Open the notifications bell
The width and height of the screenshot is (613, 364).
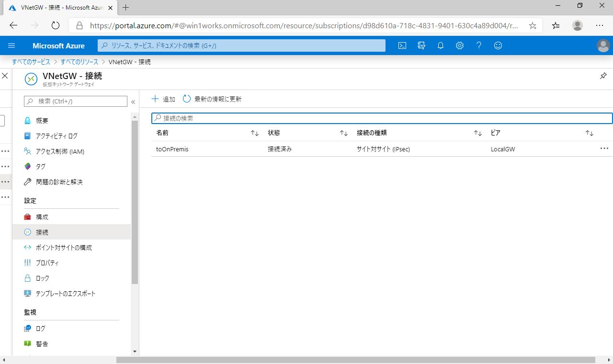coord(441,45)
